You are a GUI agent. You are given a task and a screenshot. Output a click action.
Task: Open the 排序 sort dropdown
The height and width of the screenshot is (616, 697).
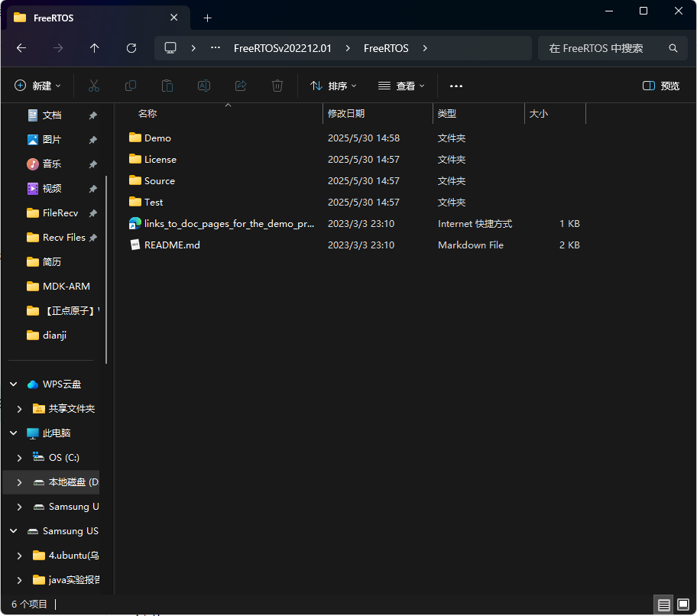coord(333,86)
